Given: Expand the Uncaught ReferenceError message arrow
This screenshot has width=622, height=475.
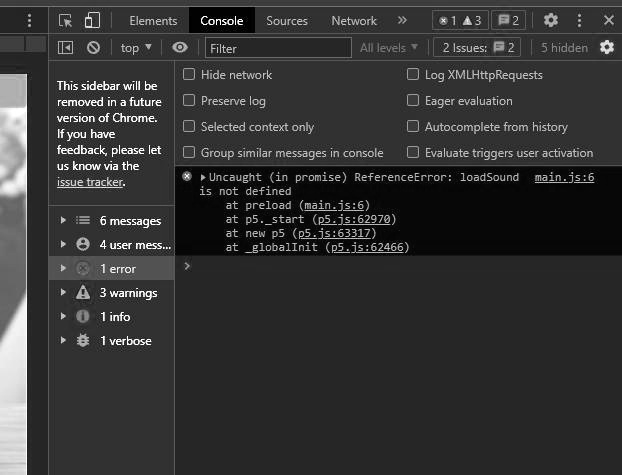Looking at the screenshot, I should click(x=203, y=178).
